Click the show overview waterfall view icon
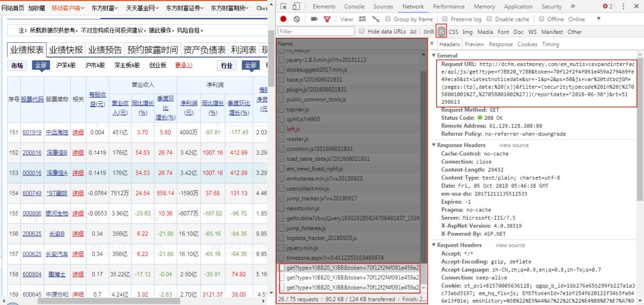The height and width of the screenshot is (305, 644). (376, 19)
